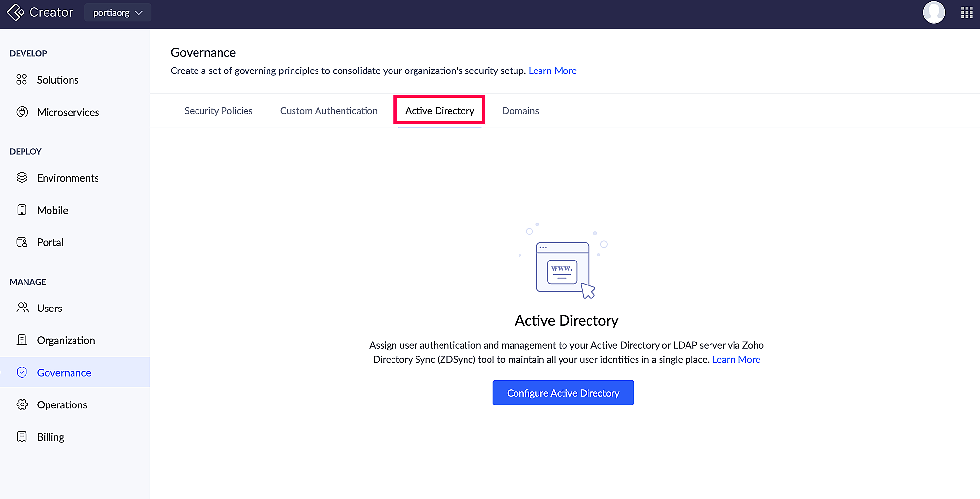
Task: Click the Governance shield icon
Action: click(22, 373)
